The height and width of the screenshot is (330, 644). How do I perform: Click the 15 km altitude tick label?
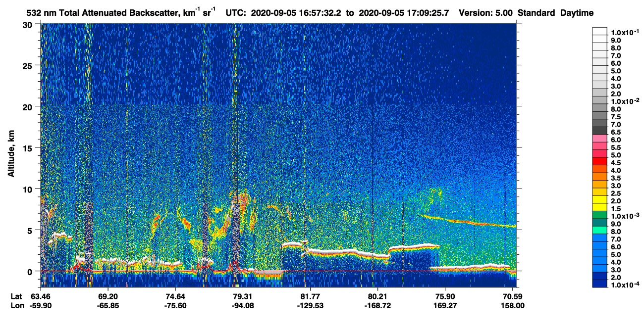click(x=28, y=148)
